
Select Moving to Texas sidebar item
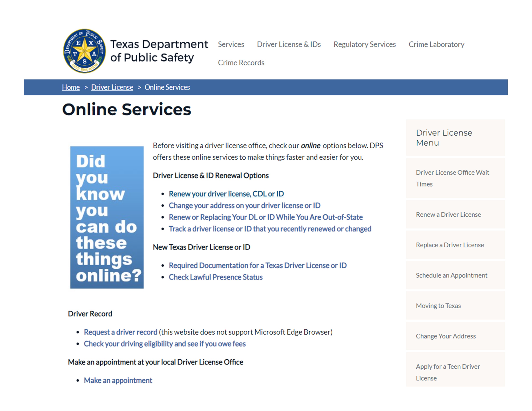pyautogui.click(x=455, y=306)
